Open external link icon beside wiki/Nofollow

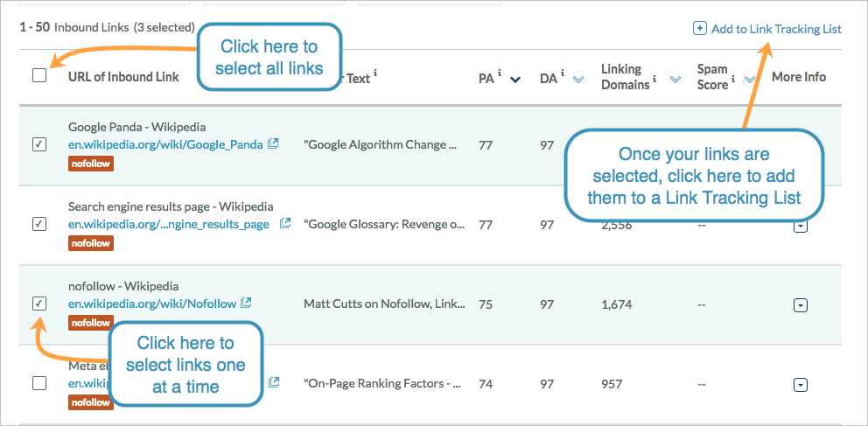pyautogui.click(x=247, y=304)
